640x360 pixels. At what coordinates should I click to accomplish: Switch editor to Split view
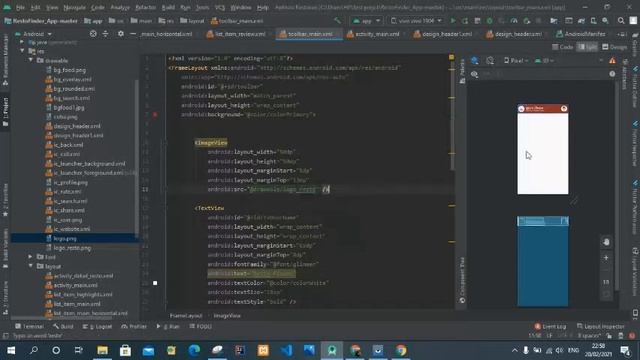pos(587,47)
